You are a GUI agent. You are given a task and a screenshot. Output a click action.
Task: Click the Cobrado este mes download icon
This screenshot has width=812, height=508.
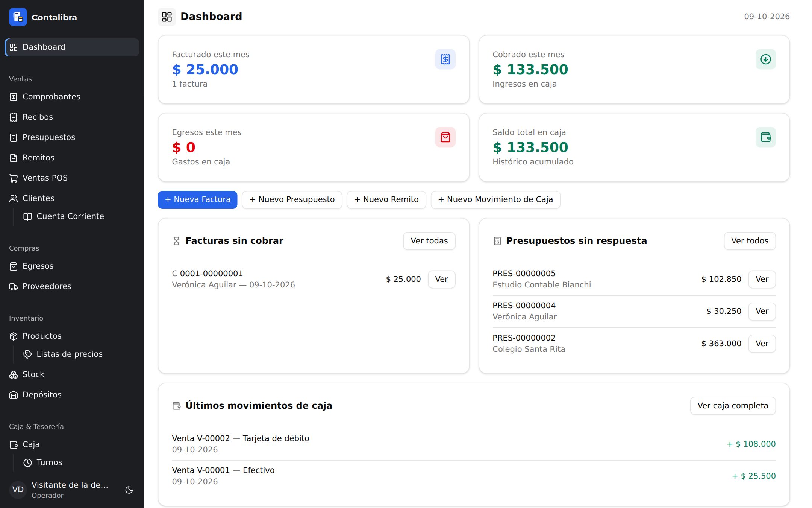pos(765,59)
